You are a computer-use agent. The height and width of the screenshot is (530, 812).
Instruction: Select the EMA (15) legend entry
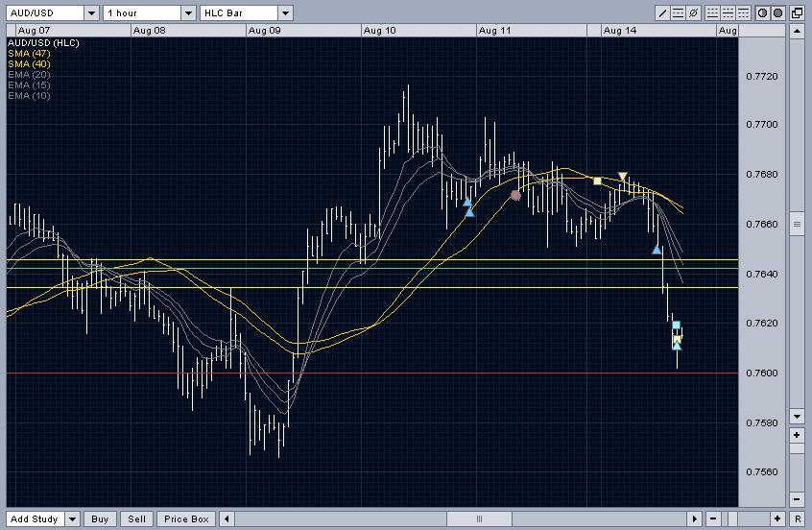tap(29, 84)
